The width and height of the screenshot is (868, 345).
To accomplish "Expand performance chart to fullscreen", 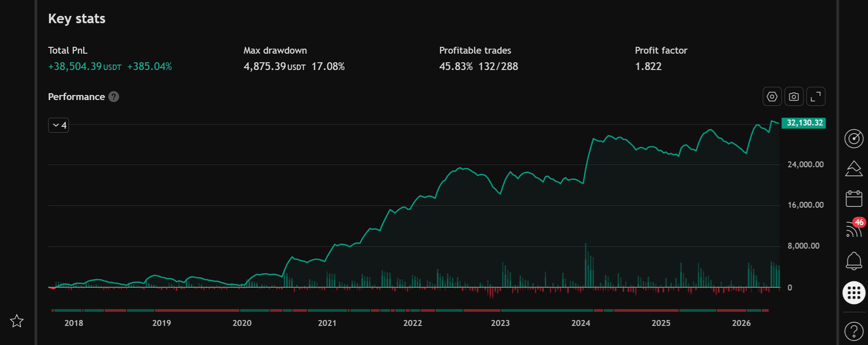I will tap(815, 96).
